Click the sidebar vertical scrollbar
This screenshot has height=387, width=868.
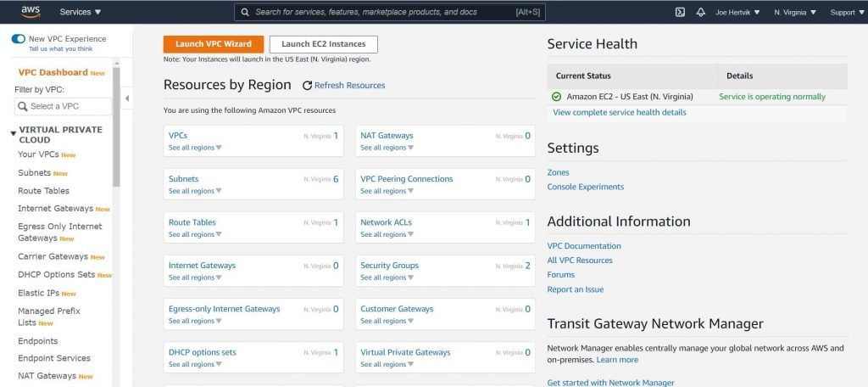tap(116, 126)
